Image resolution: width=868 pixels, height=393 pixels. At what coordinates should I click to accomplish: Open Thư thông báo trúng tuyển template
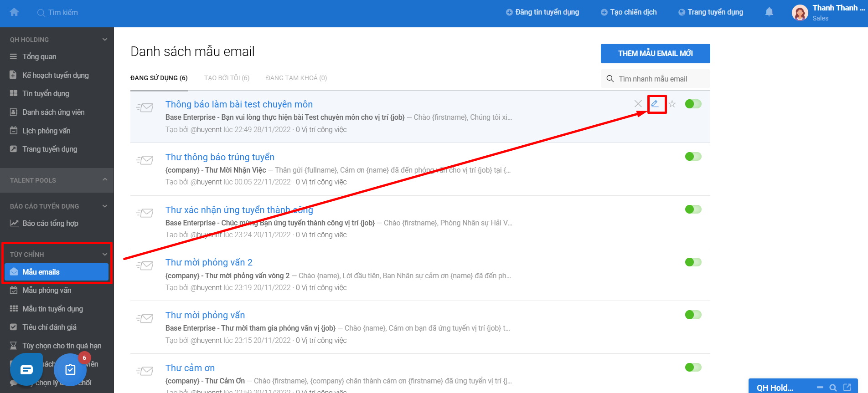pyautogui.click(x=220, y=157)
